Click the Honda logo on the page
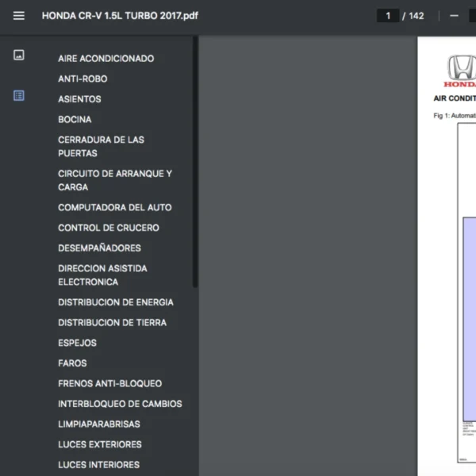 point(460,70)
